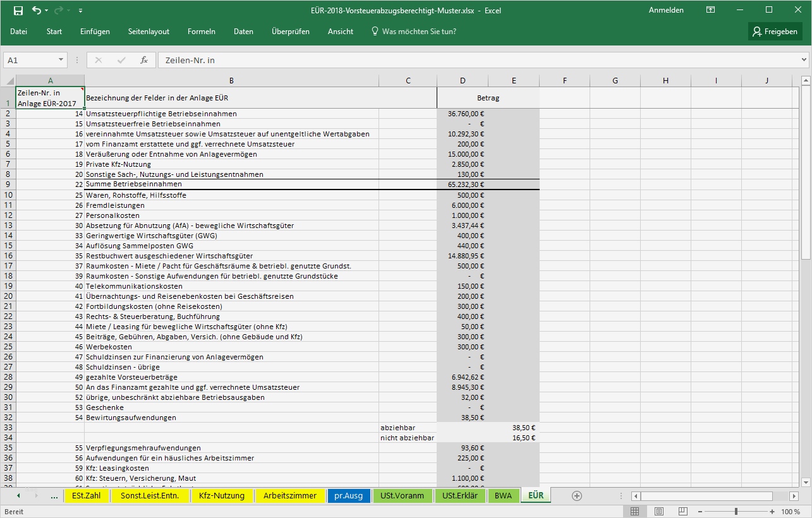Add a new worksheet with the plus icon
This screenshot has width=812, height=518.
pos(577,496)
